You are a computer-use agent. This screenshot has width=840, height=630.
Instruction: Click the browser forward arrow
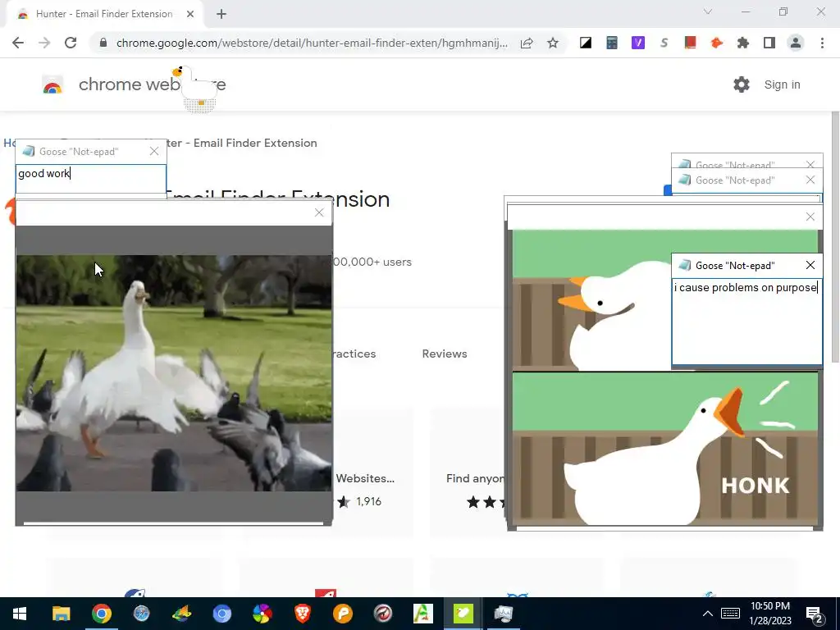tap(44, 43)
